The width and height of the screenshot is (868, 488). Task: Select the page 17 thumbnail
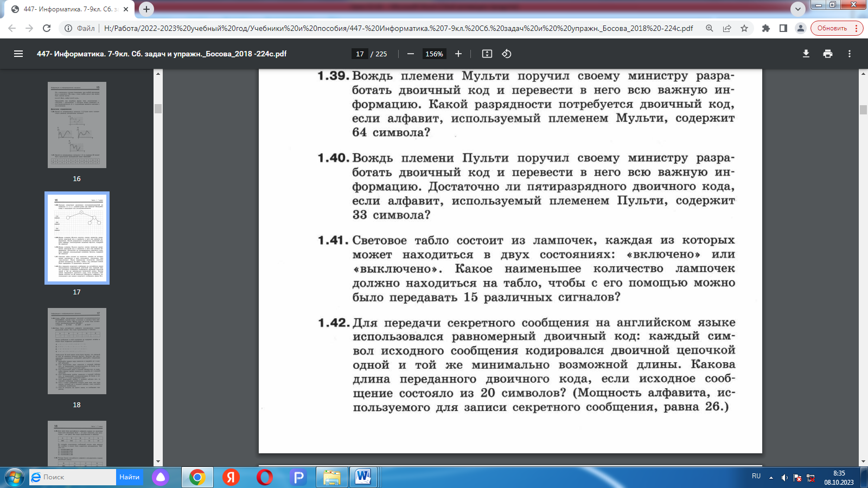click(x=77, y=238)
